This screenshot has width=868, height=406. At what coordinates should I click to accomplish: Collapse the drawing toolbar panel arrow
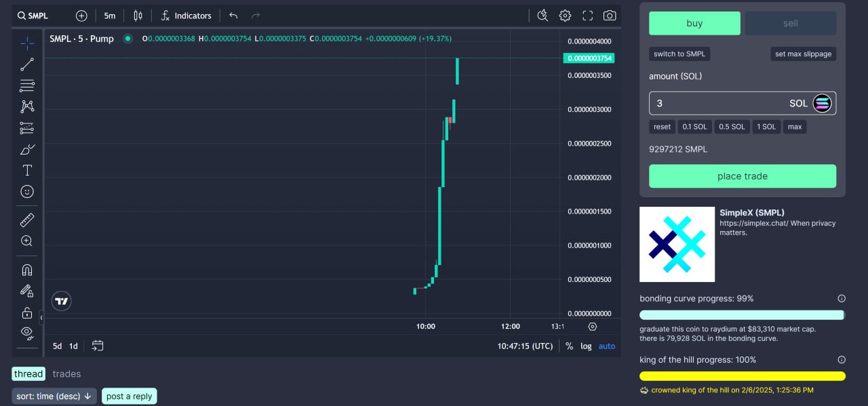[x=41, y=317]
